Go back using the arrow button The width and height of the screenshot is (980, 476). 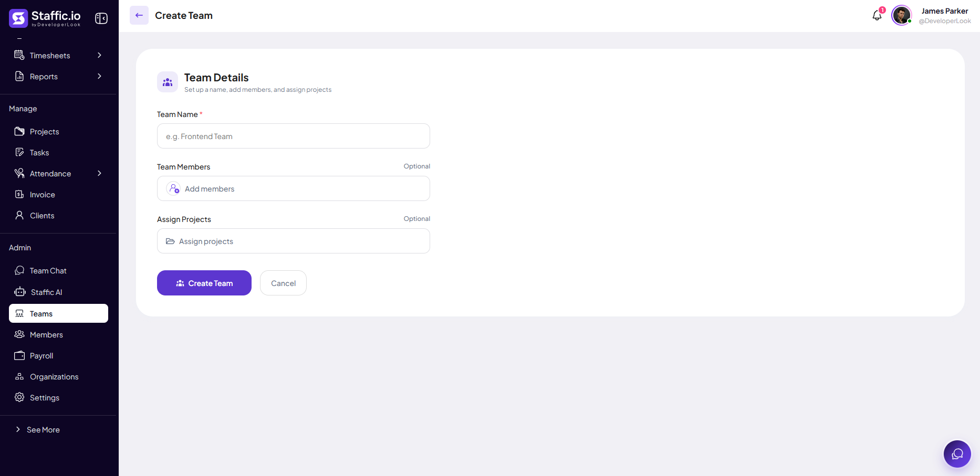(139, 15)
